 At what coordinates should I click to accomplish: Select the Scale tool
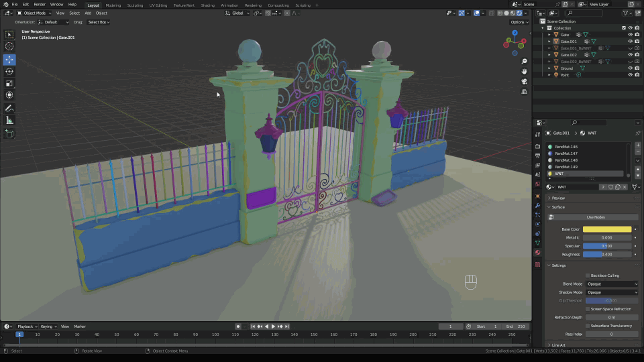pos(9,83)
